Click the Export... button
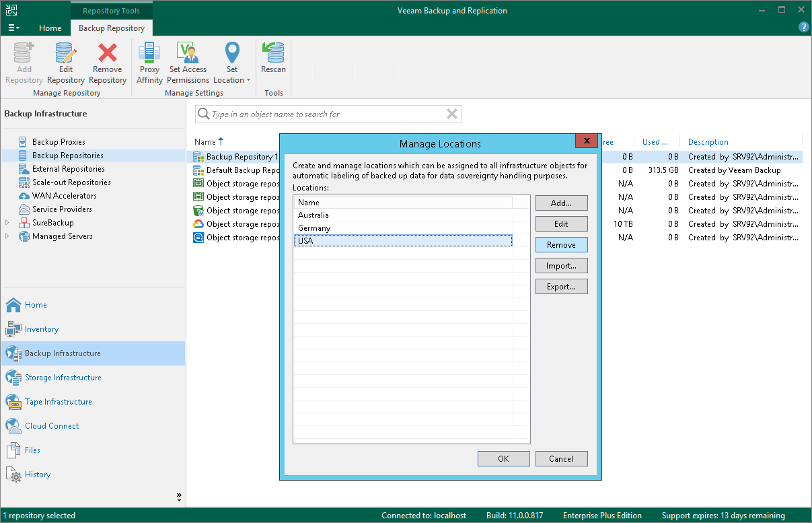 tap(561, 287)
